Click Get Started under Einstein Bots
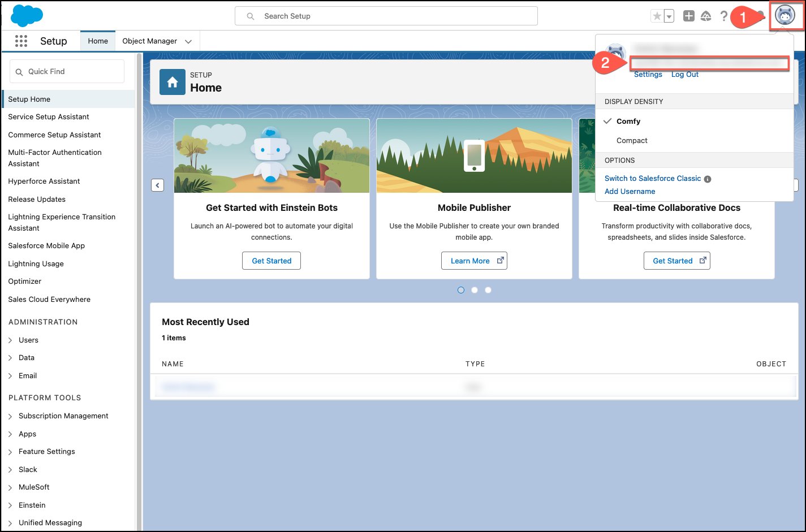This screenshot has width=806, height=532. click(271, 261)
